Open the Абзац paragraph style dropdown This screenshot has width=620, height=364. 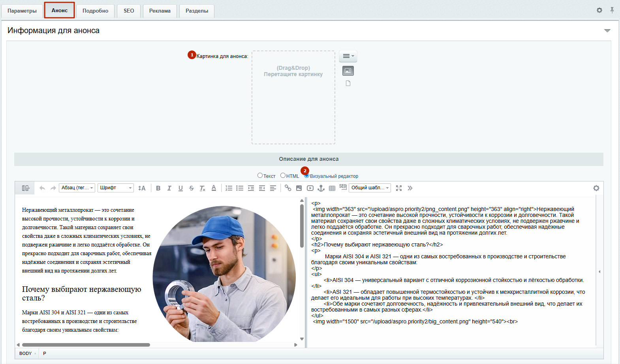(77, 188)
